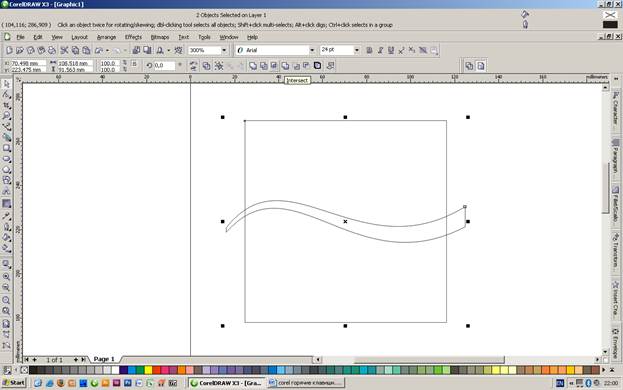Open the Edit menu
The height and width of the screenshot is (390, 623).
pos(38,37)
